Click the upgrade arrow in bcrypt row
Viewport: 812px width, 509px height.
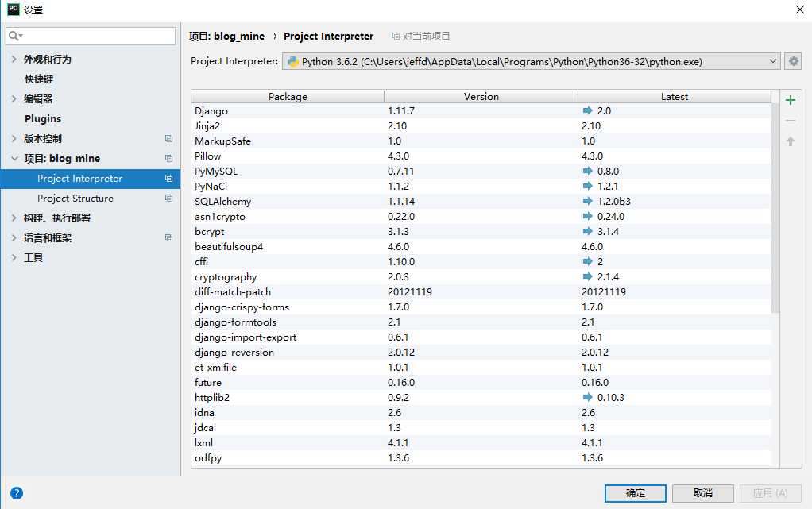pos(587,231)
